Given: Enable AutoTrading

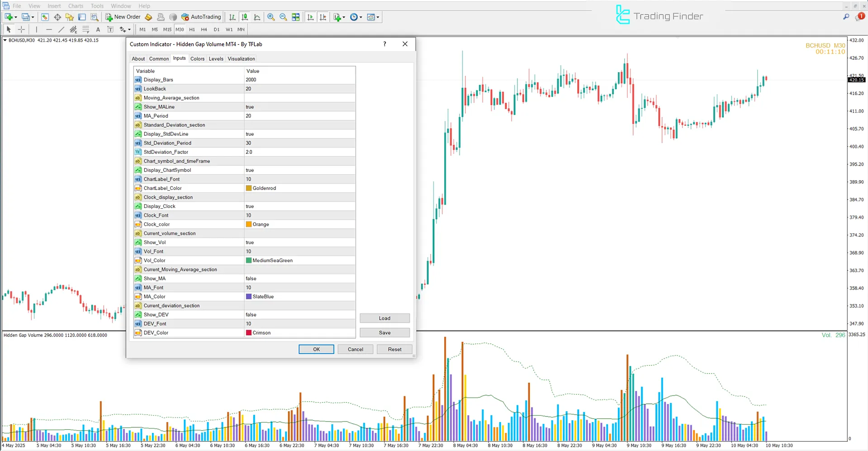Looking at the screenshot, I should (201, 17).
